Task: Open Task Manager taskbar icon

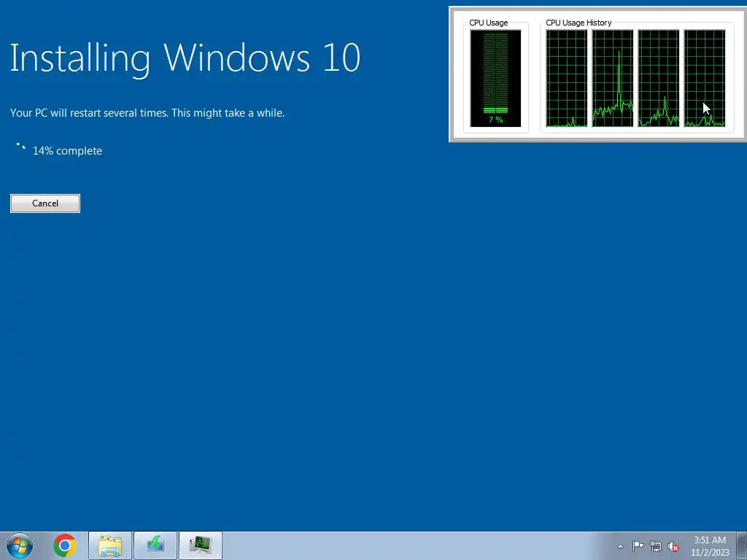Action: point(201,545)
